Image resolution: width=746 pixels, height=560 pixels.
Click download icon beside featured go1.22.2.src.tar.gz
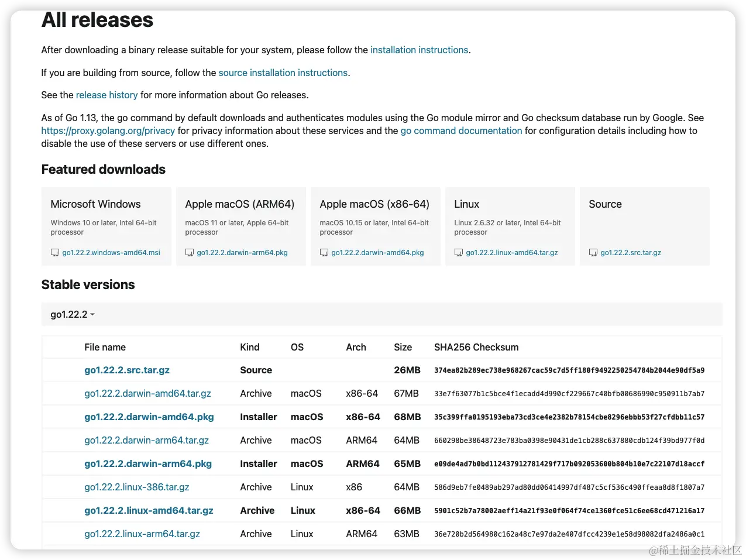tap(593, 253)
